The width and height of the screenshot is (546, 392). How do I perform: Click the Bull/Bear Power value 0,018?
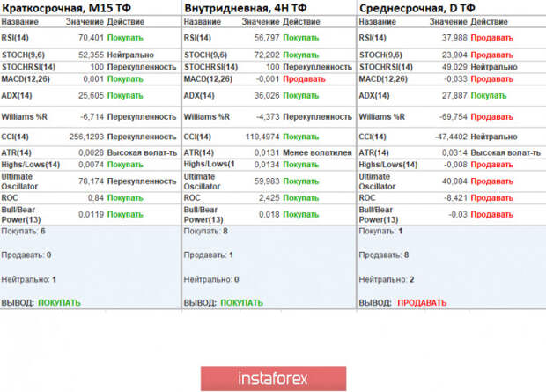[269, 214]
